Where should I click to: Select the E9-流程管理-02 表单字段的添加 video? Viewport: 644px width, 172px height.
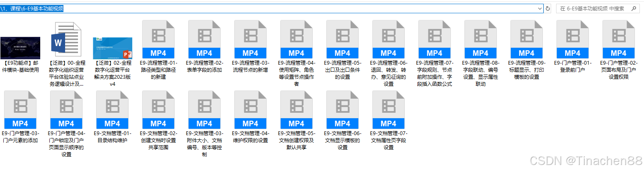point(204,39)
